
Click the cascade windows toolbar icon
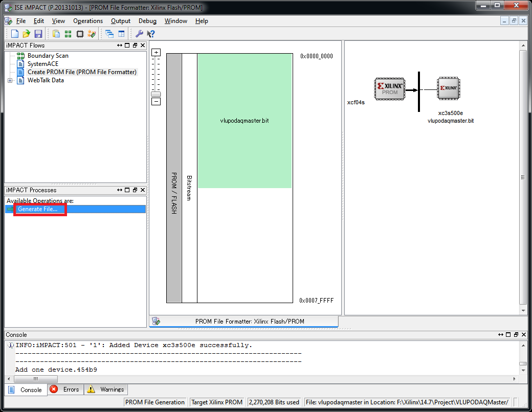coord(109,34)
